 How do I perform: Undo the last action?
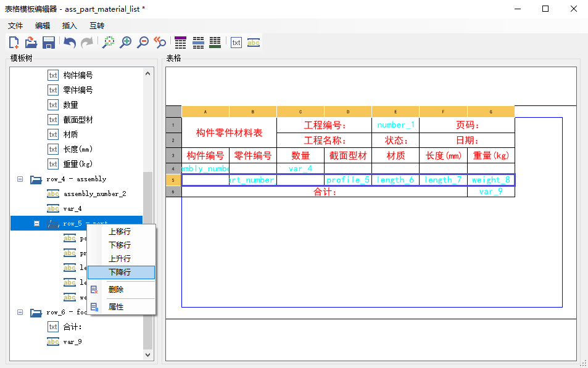pos(70,43)
